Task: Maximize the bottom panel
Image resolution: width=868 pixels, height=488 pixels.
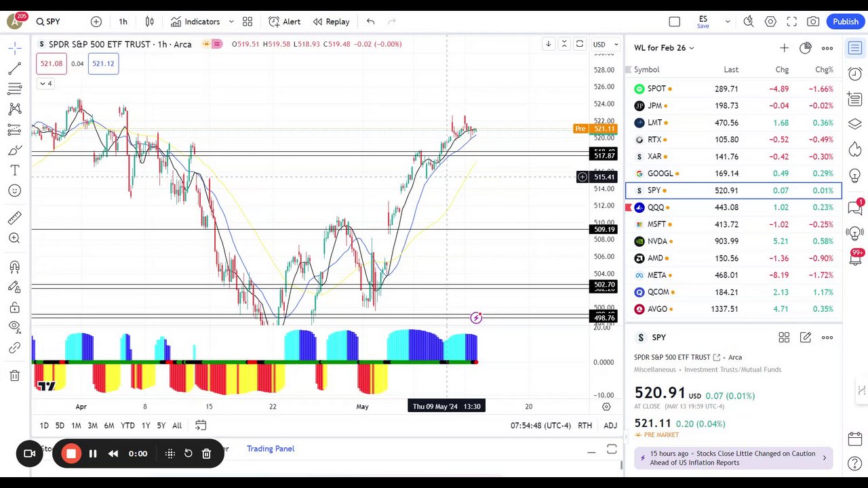Action: pyautogui.click(x=612, y=450)
